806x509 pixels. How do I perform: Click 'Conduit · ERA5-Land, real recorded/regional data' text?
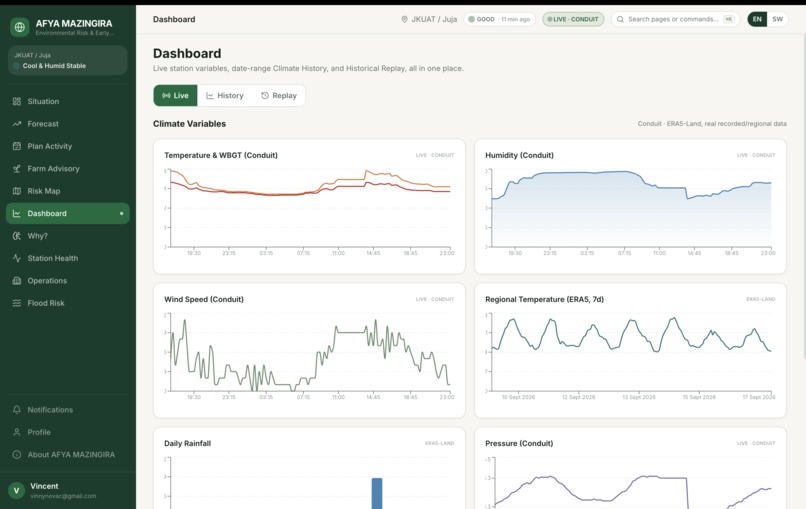712,124
